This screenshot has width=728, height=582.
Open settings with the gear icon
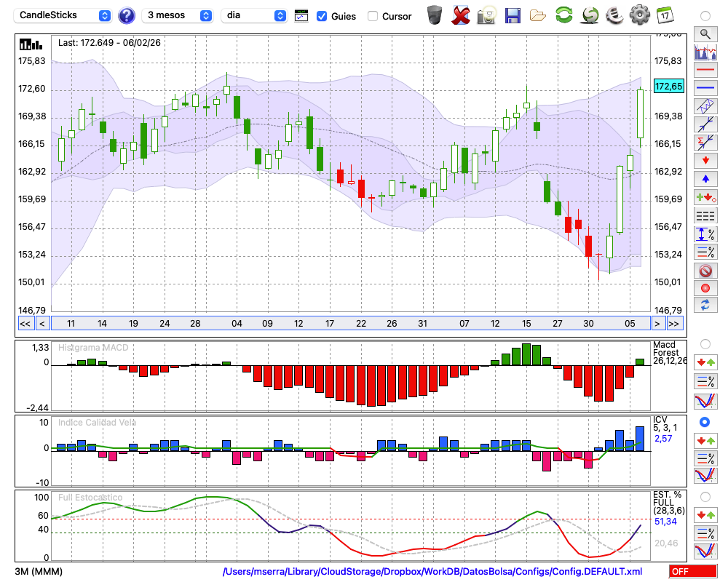pyautogui.click(x=639, y=15)
